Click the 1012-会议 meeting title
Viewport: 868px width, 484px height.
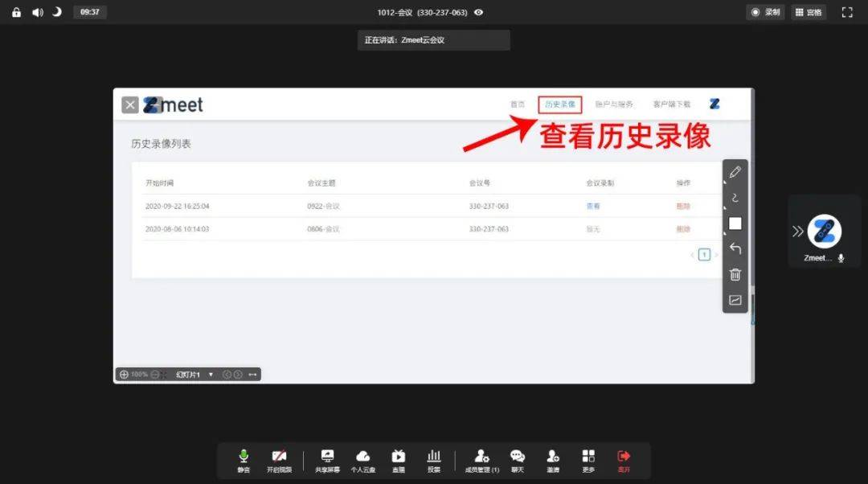[x=395, y=12]
